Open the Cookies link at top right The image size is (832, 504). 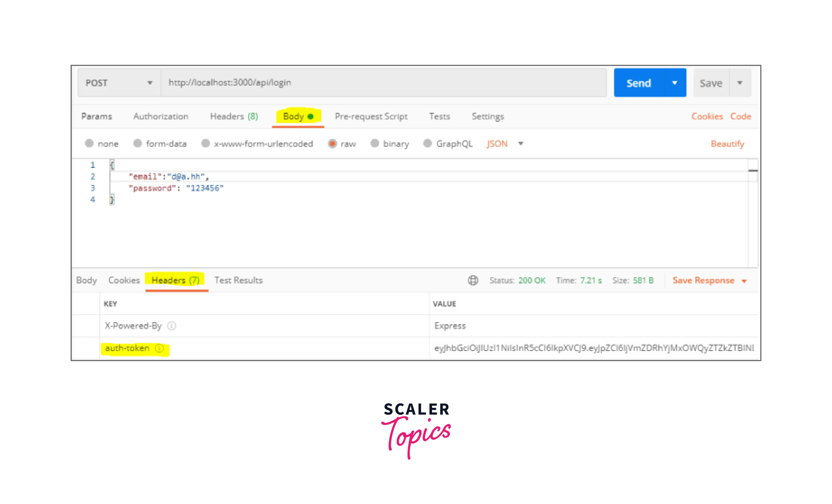point(707,116)
